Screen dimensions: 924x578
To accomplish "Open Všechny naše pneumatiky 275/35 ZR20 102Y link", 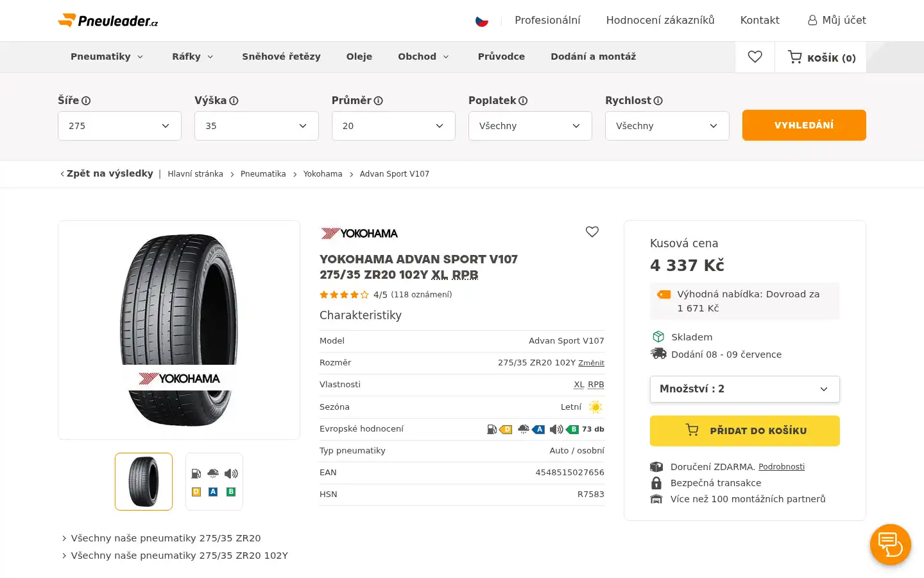I will 180,556.
